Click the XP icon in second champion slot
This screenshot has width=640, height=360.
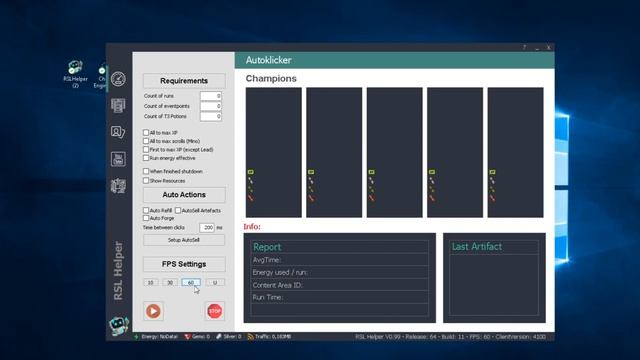tap(311, 172)
